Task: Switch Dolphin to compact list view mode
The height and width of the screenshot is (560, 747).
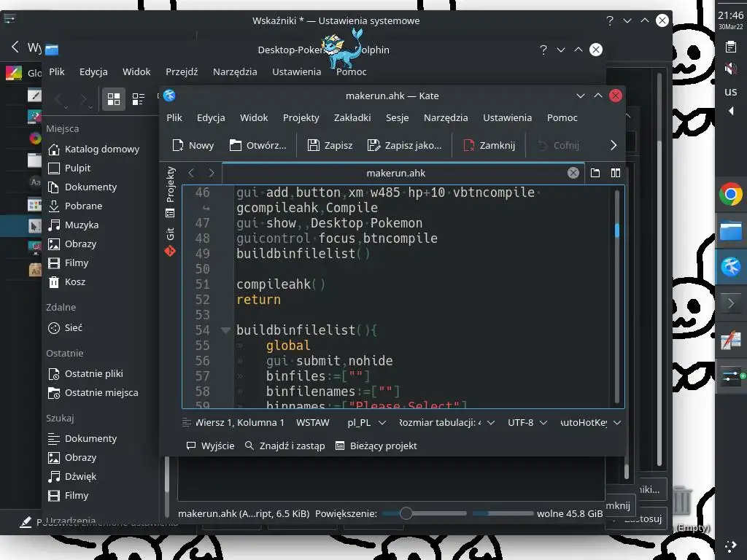Action: (138, 99)
